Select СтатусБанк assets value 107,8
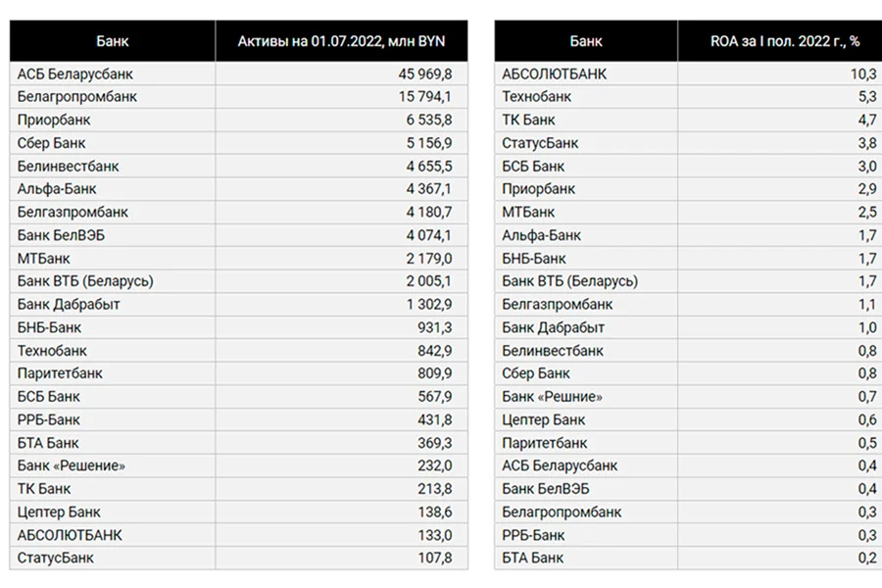This screenshot has width=882, height=588. [x=434, y=558]
